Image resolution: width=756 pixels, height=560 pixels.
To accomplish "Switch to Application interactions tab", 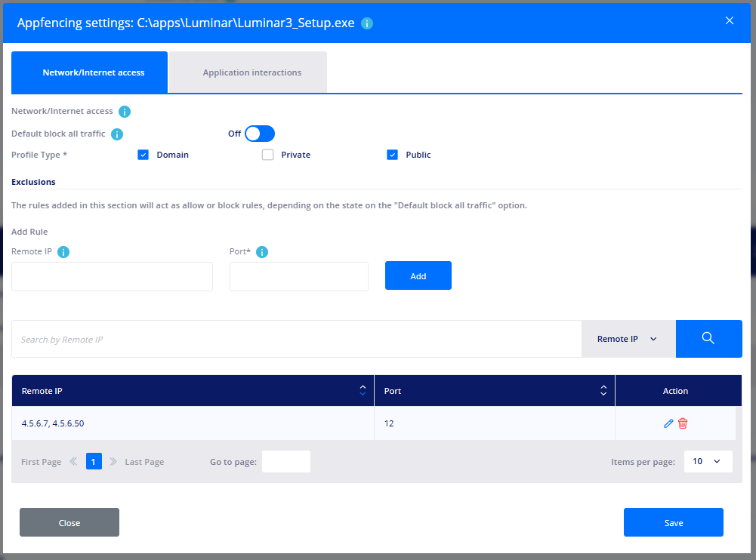I will pos(248,72).
